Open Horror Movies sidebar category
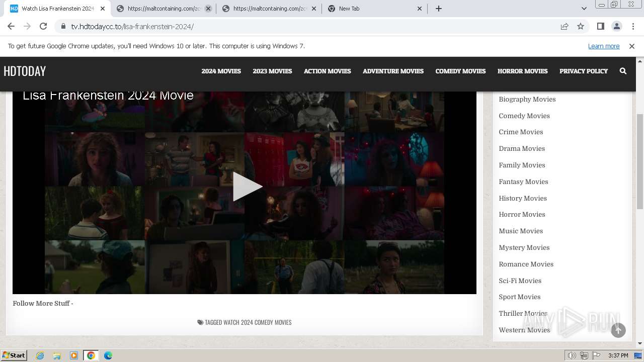The height and width of the screenshot is (362, 644). (x=522, y=214)
